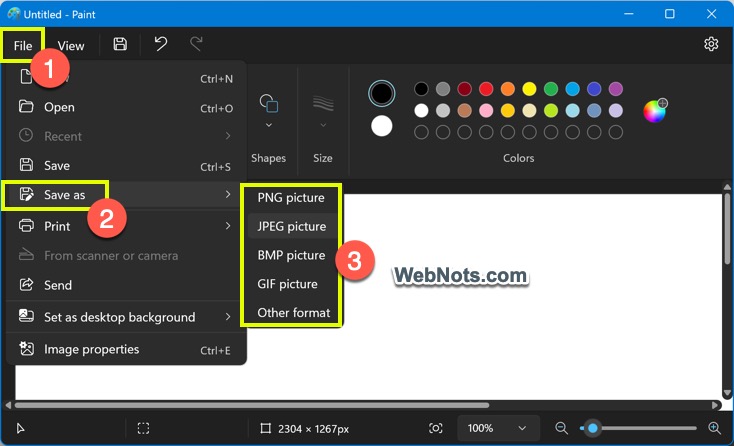Pick the yellow color swatch in top row
Image resolution: width=734 pixels, height=446 pixels.
529,88
